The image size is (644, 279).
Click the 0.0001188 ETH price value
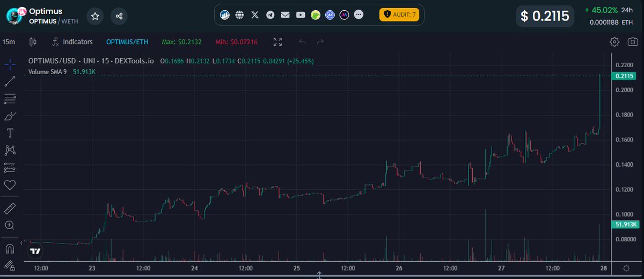coord(611,23)
